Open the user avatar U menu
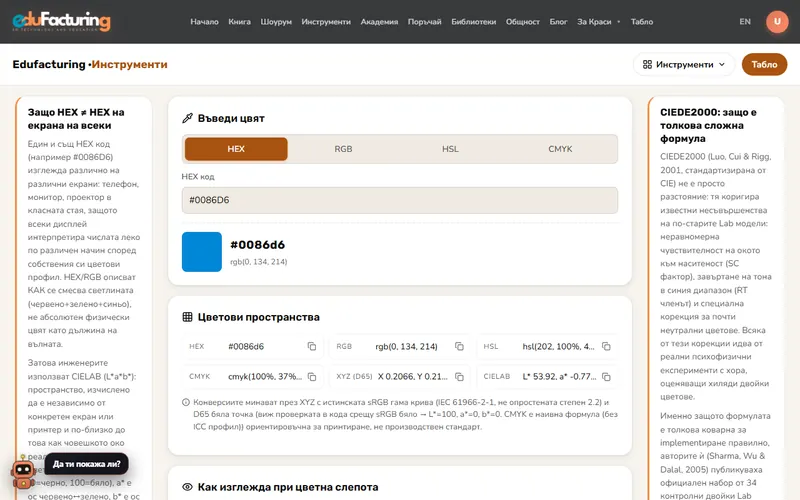 click(x=777, y=21)
